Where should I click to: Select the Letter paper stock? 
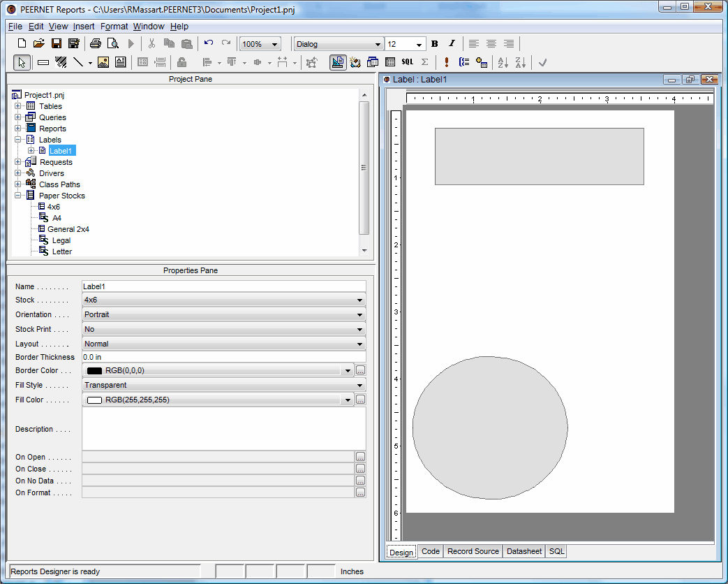(61, 251)
